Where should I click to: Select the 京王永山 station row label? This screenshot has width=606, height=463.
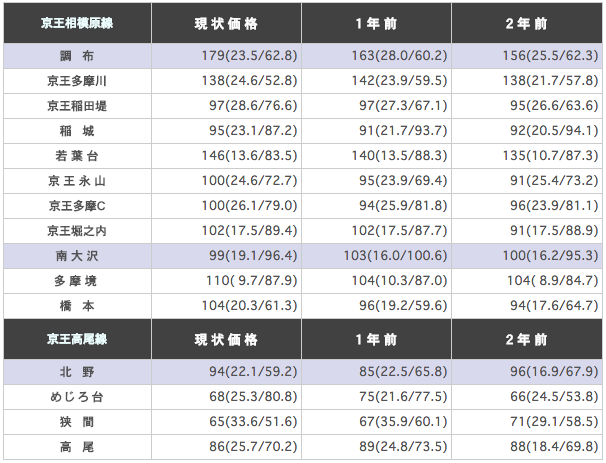click(77, 181)
